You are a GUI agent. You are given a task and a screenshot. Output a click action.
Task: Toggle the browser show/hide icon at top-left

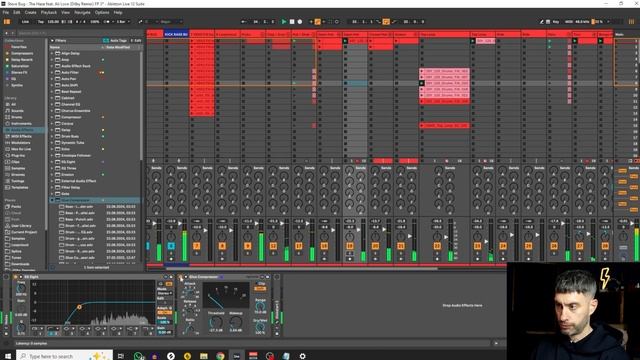coord(7,22)
